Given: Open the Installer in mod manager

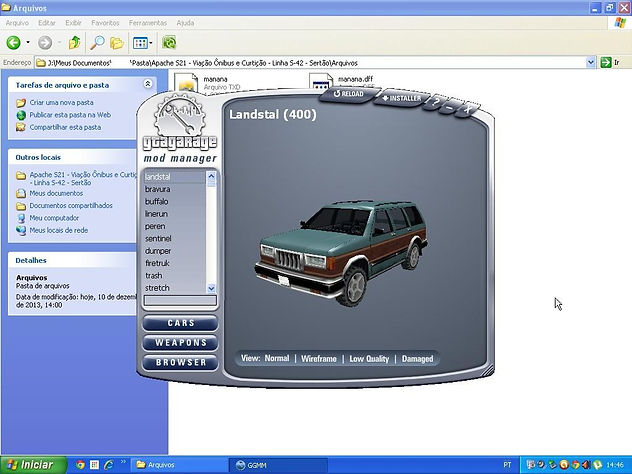Looking at the screenshot, I should point(401,98).
